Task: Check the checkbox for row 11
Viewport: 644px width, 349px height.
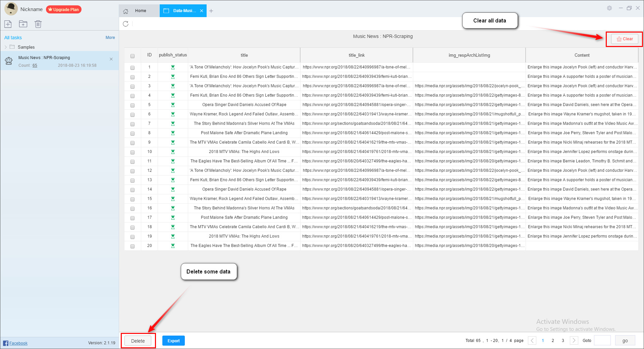Action: (132, 162)
